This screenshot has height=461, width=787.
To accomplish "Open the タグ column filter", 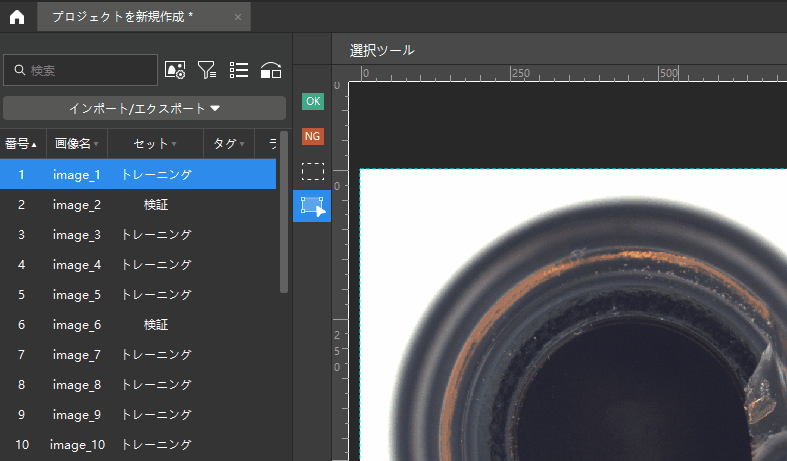I will point(243,144).
